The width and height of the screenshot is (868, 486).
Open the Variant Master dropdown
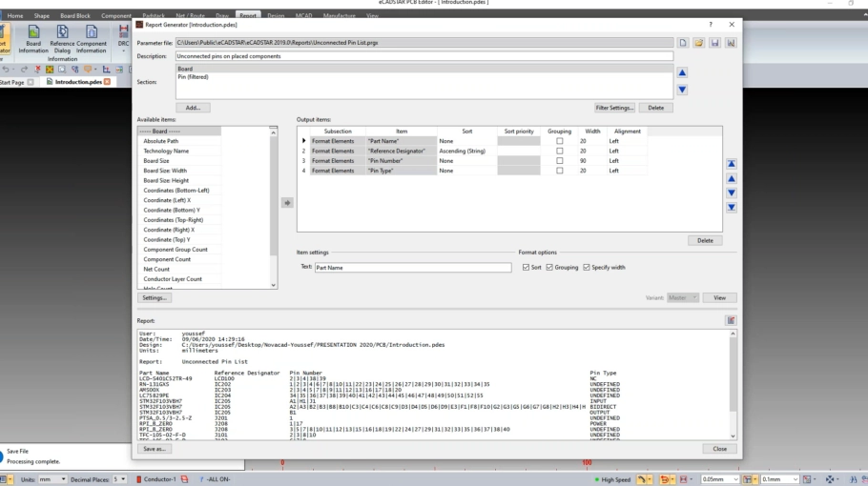tap(683, 297)
